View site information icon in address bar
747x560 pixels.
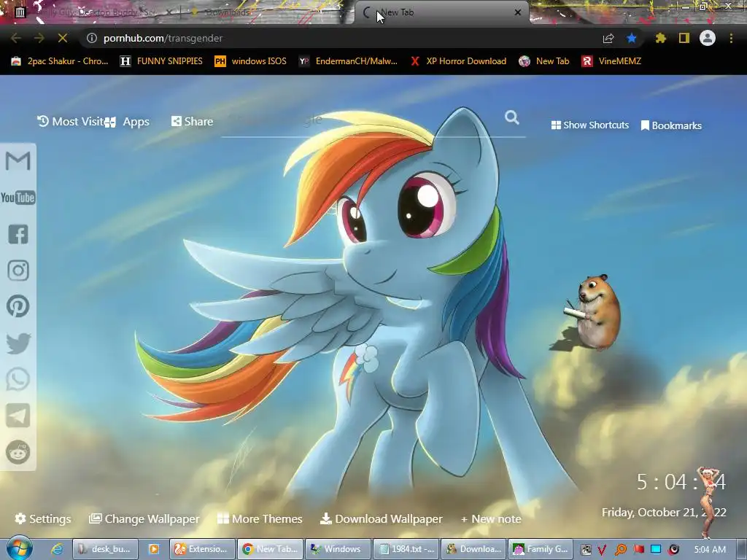coord(91,38)
